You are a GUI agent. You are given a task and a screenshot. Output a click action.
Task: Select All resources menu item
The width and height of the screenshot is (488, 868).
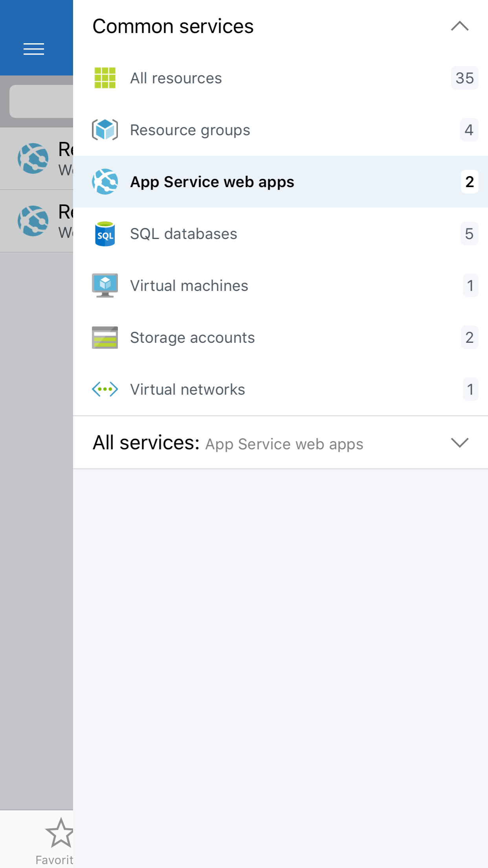tap(281, 78)
